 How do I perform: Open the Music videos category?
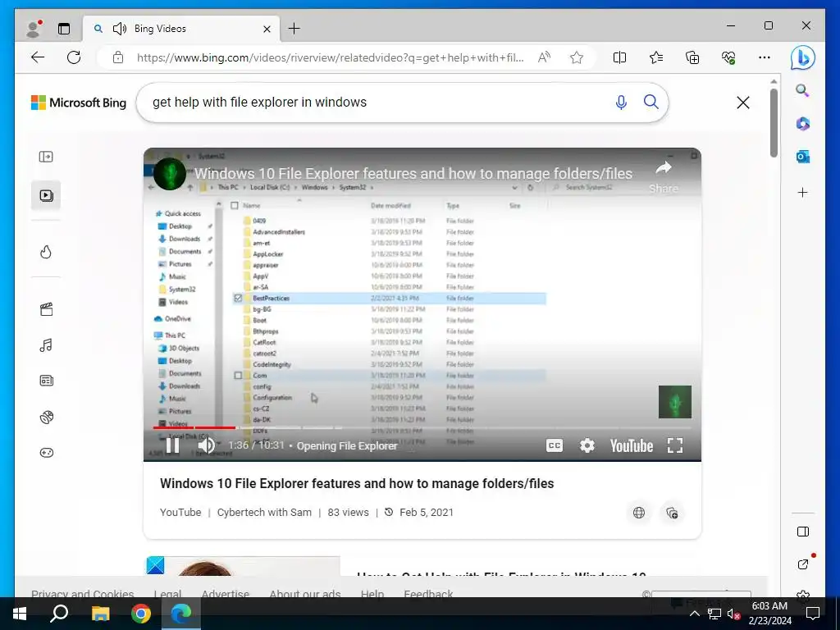pos(46,345)
